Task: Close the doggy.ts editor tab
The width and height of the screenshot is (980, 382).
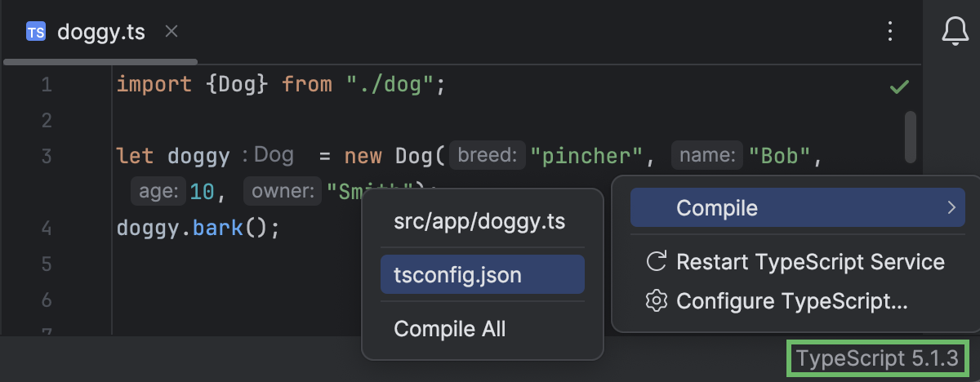Action: tap(171, 32)
